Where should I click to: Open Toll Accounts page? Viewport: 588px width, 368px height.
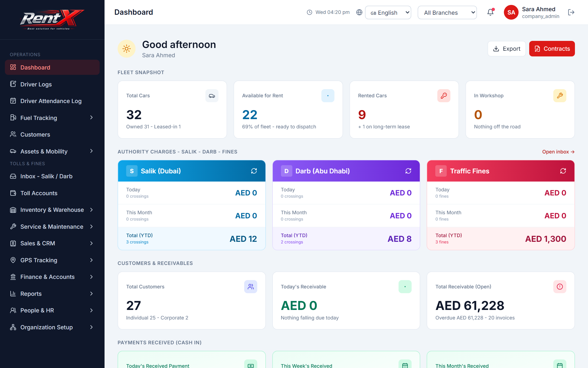pos(52,193)
